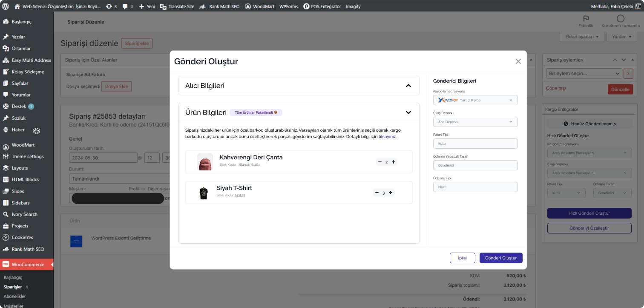Click Gönderiyi Özelleştir button
644x308 pixels.
(589, 228)
